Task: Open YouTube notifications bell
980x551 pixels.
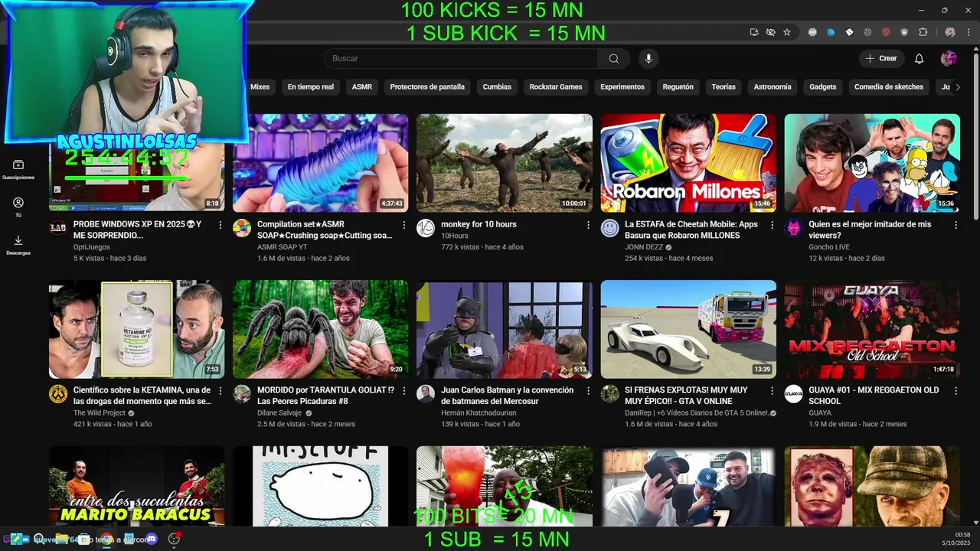Action: [x=920, y=59]
